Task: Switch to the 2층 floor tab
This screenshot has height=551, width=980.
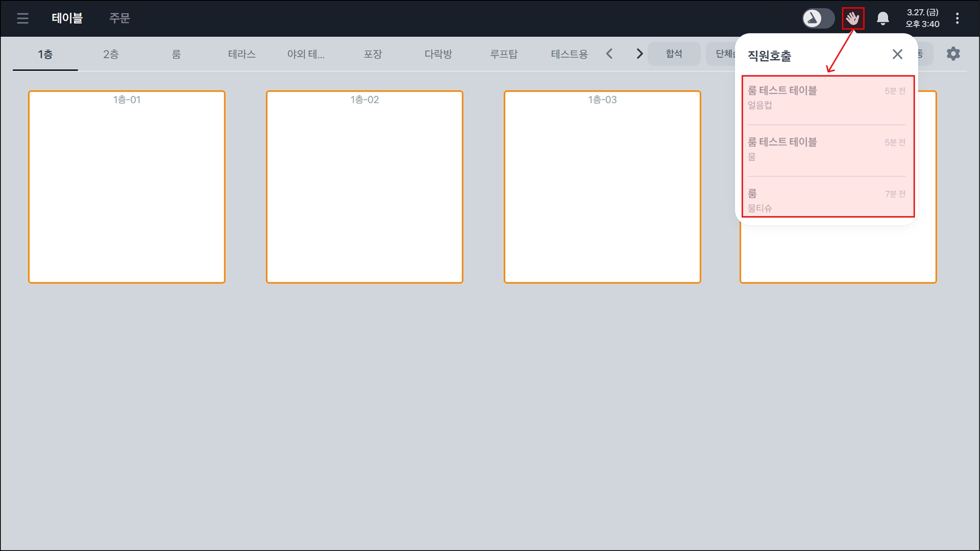Action: coord(111,54)
